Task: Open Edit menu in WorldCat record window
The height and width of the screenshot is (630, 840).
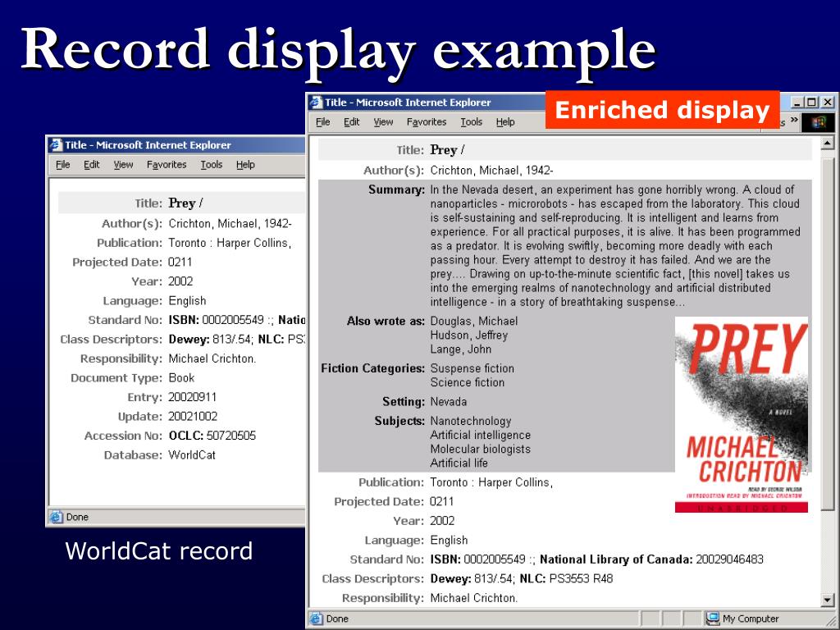Action: (x=92, y=165)
